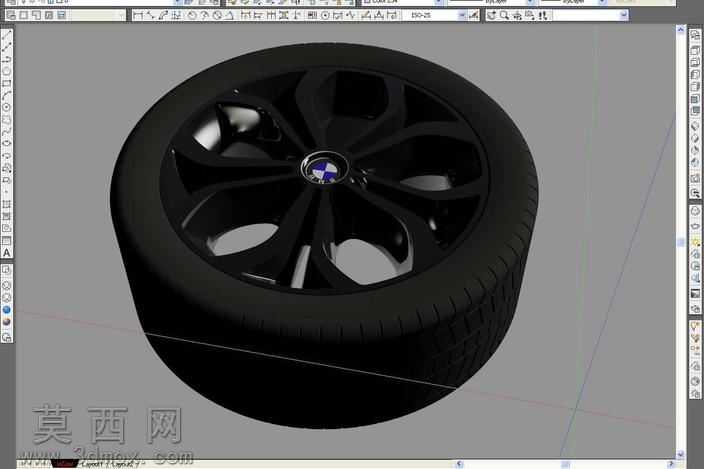Open the Dimension Style manager icon
Screen dimensions: 704x469
pyautogui.click(x=473, y=16)
